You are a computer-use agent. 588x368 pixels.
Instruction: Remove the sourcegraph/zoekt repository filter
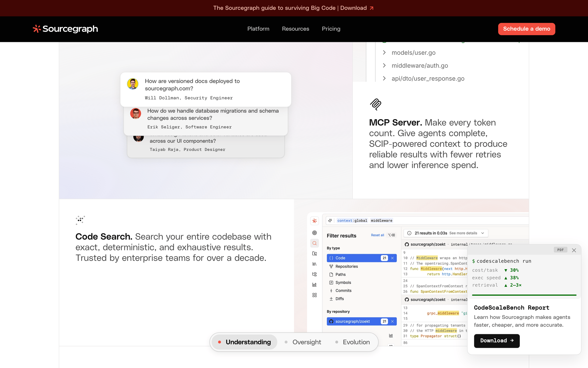pos(392,321)
